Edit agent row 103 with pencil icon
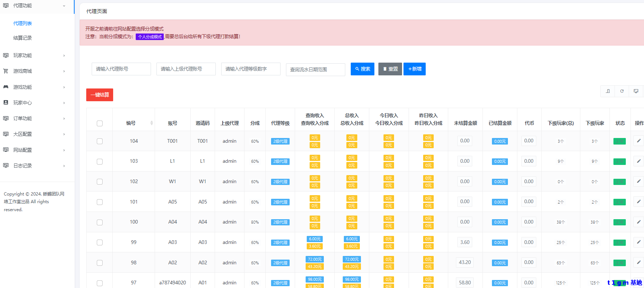The height and width of the screenshot is (288, 644). (x=639, y=161)
